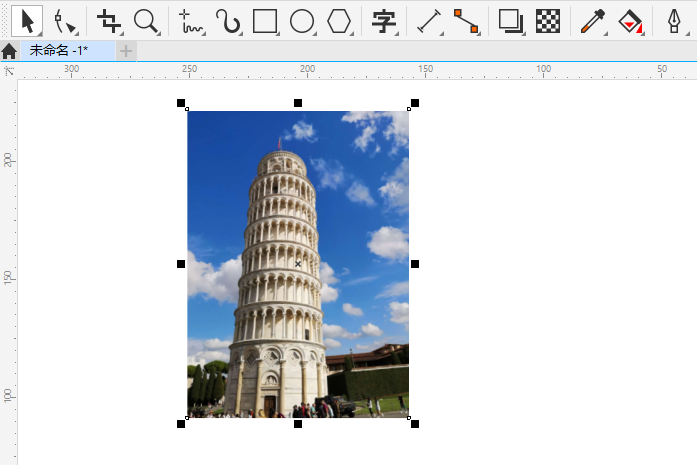Click the plus button to add new document

click(x=126, y=51)
